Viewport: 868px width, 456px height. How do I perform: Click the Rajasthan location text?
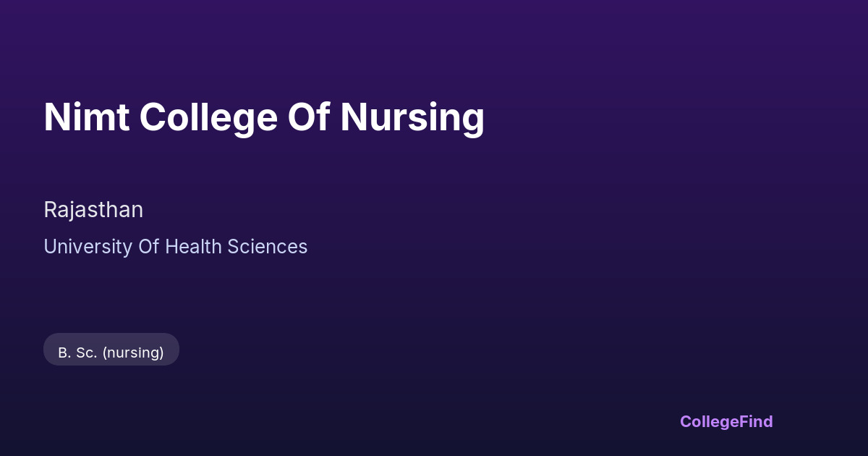click(x=93, y=210)
